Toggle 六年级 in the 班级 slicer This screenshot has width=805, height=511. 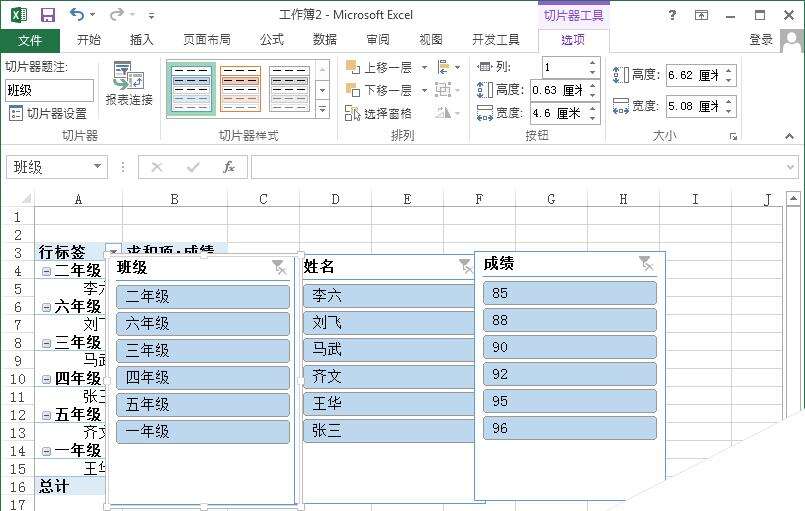click(203, 324)
